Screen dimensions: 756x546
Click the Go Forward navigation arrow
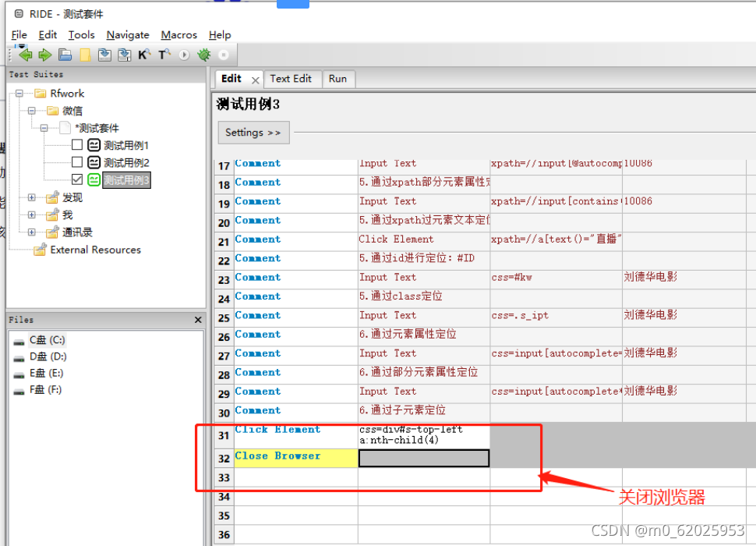tap(45, 55)
